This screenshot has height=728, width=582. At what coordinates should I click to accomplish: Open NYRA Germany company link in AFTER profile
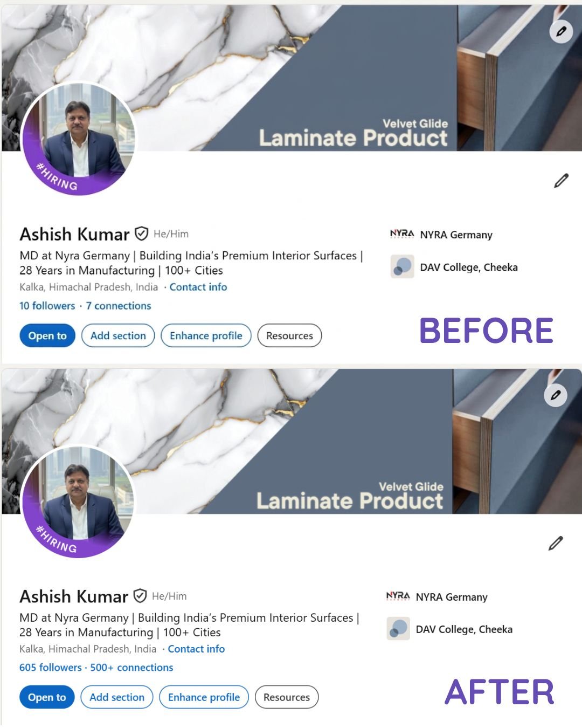[x=452, y=597]
